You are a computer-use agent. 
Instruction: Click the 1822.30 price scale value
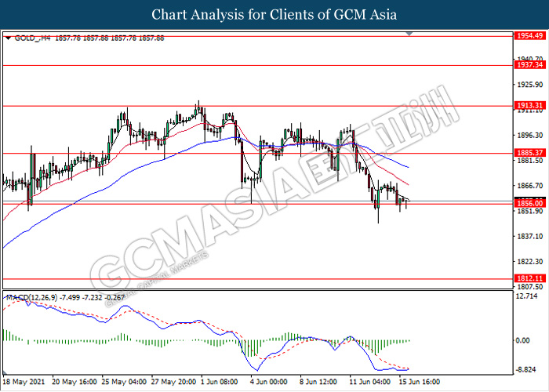(530, 262)
